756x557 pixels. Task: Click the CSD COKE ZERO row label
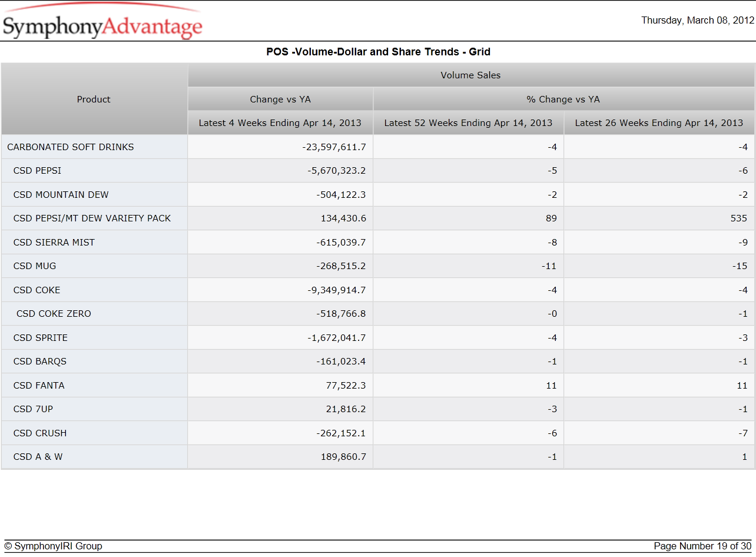tap(54, 314)
